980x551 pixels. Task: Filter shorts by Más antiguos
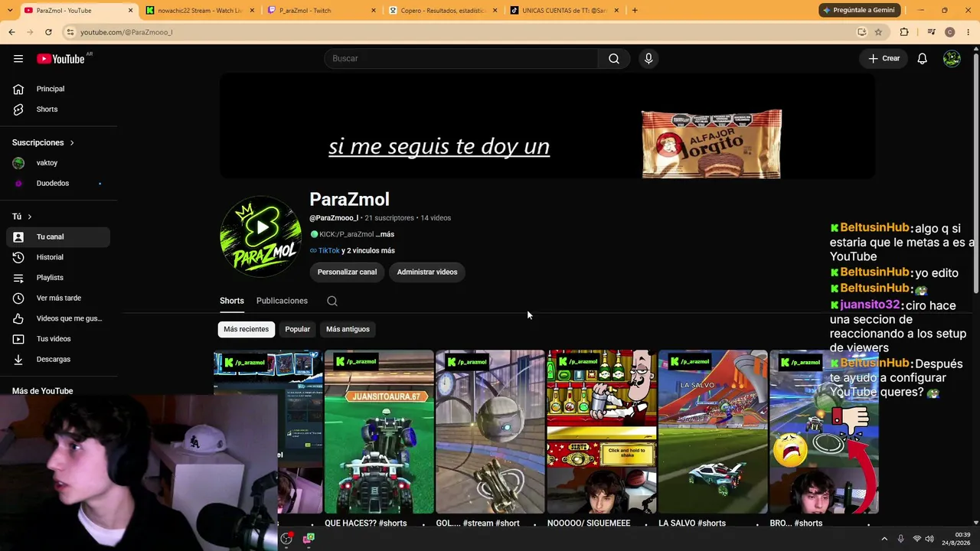(348, 329)
